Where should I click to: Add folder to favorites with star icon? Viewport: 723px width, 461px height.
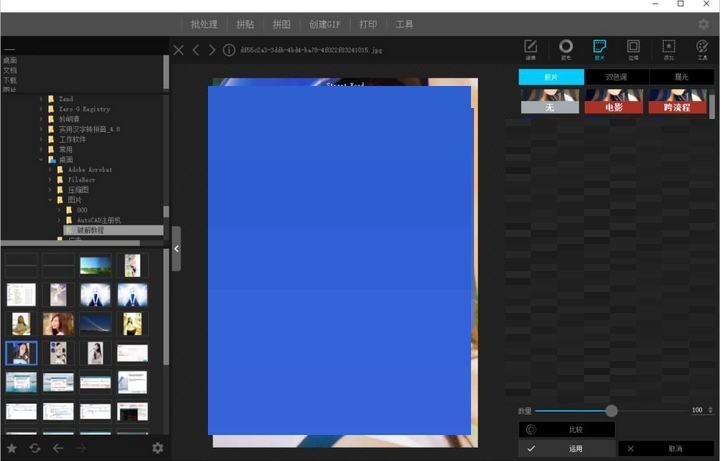point(12,448)
